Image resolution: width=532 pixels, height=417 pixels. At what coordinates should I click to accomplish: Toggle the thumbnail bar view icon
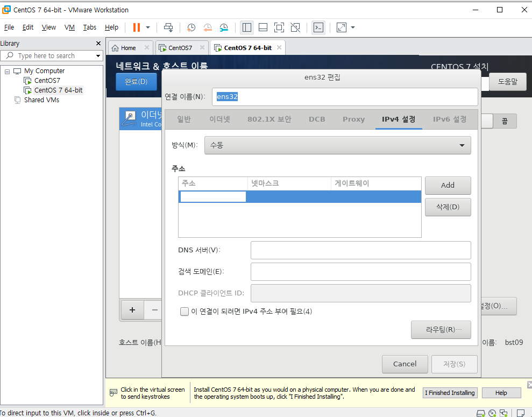click(x=263, y=27)
